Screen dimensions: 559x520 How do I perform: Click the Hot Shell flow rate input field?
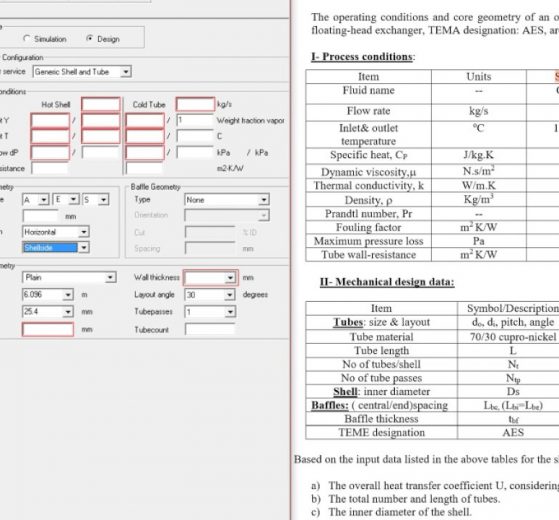tap(101, 104)
